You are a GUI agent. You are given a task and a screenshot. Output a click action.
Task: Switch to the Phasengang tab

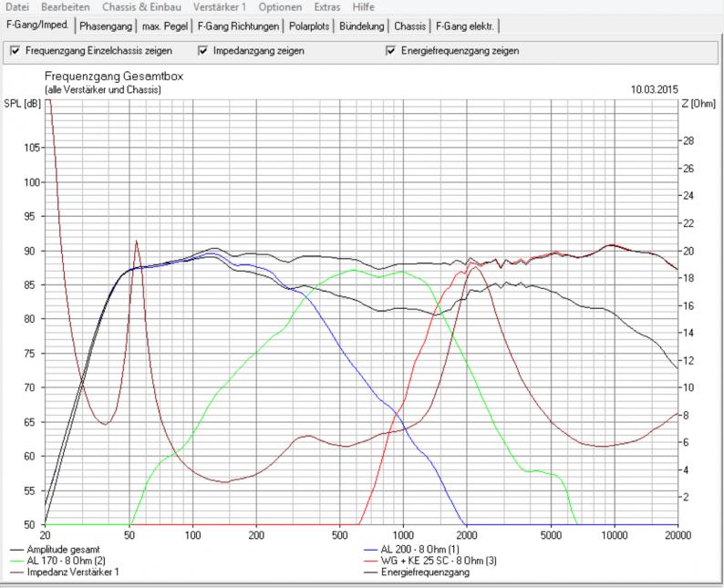click(104, 26)
